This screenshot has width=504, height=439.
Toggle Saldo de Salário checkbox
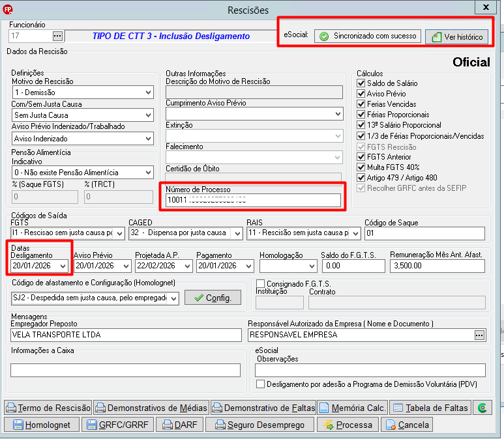361,83
